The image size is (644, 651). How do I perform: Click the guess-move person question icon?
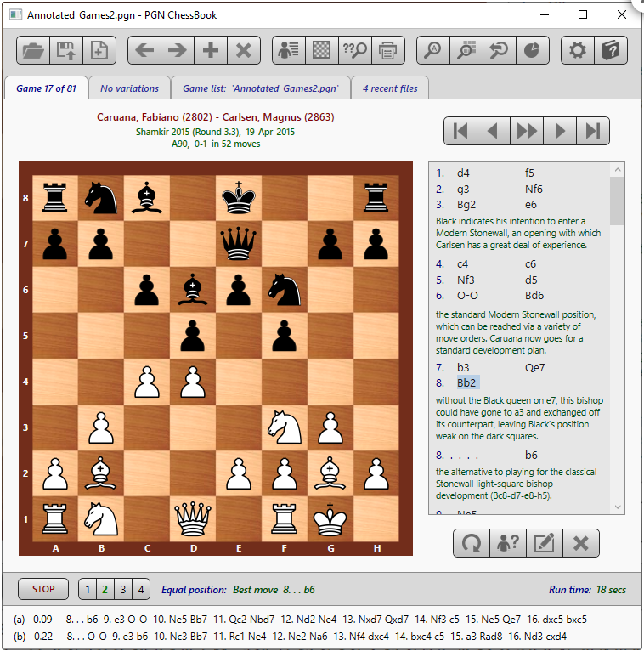[x=508, y=543]
